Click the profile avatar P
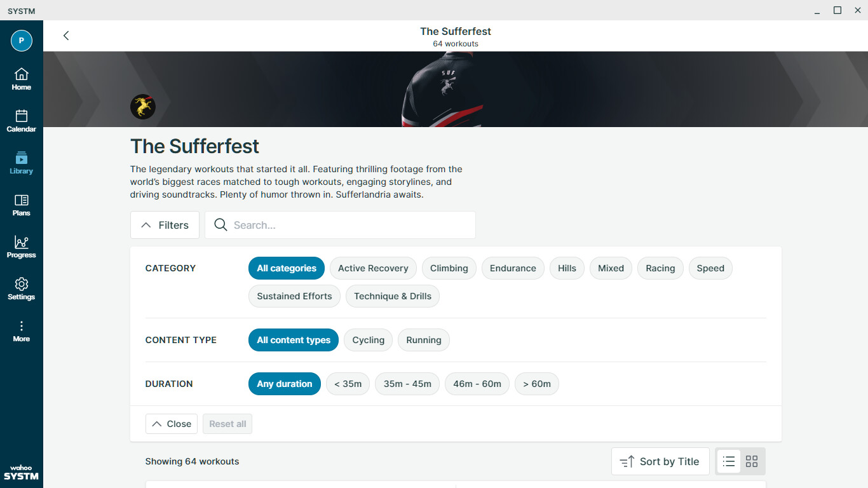Screen dimensions: 868x488 click(21, 41)
